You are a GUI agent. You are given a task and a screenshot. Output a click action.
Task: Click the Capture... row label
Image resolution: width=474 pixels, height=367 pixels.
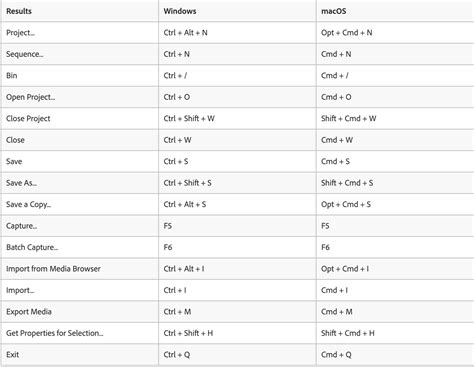(21, 226)
